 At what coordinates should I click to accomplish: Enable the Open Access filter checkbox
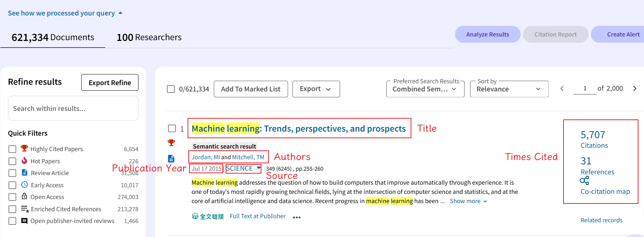tap(13, 197)
